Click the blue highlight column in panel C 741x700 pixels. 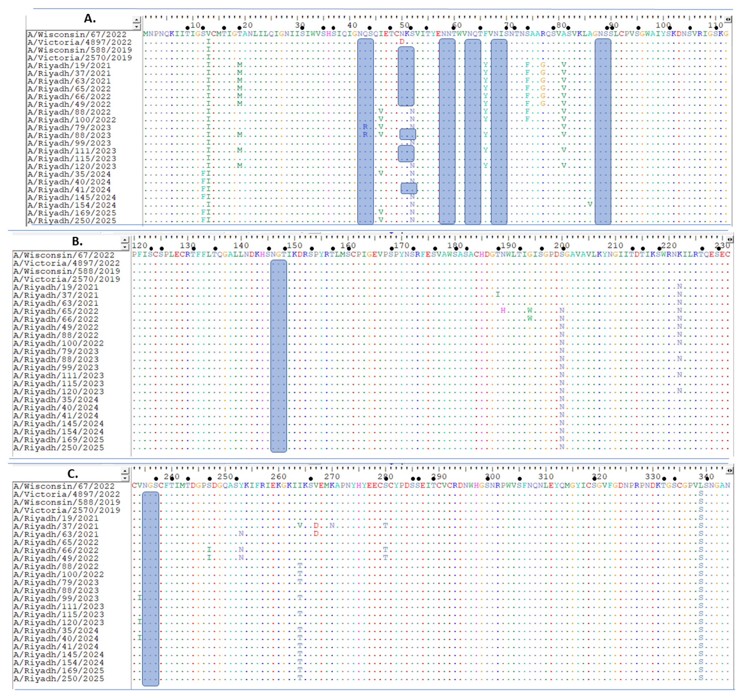[x=150, y=589]
